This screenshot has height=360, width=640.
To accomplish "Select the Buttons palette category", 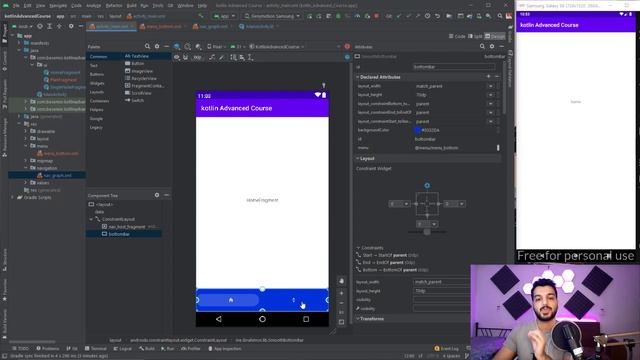I will pos(97,74).
